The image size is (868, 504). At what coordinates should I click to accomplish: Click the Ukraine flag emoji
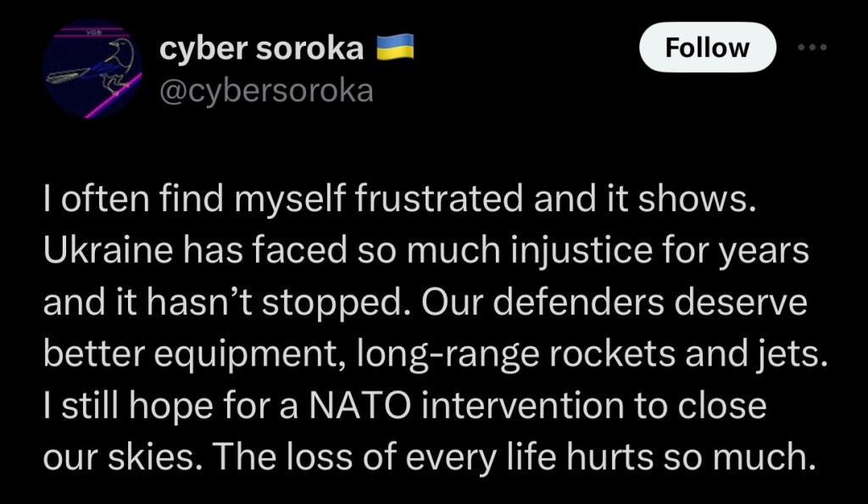[x=394, y=49]
